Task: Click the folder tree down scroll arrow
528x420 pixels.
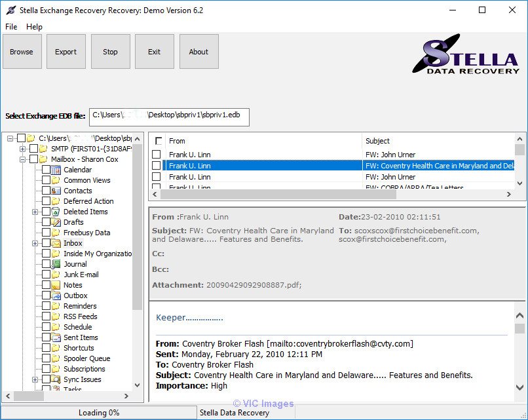Action: [138, 385]
